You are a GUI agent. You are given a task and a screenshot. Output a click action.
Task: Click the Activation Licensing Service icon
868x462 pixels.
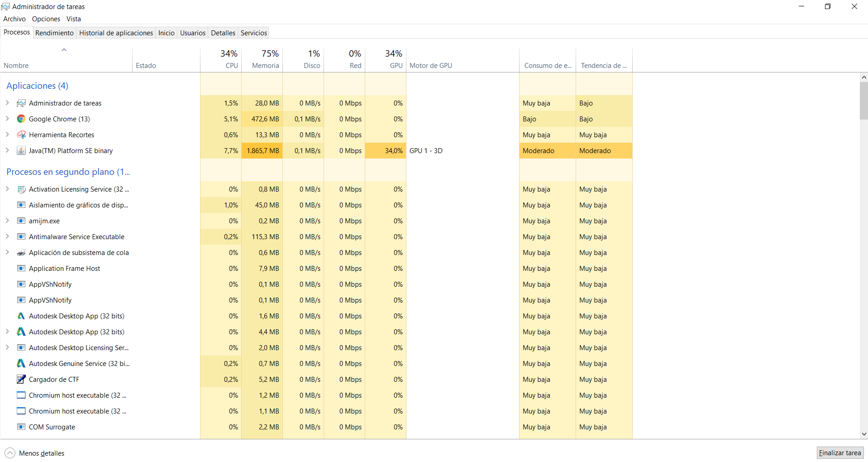coord(21,189)
